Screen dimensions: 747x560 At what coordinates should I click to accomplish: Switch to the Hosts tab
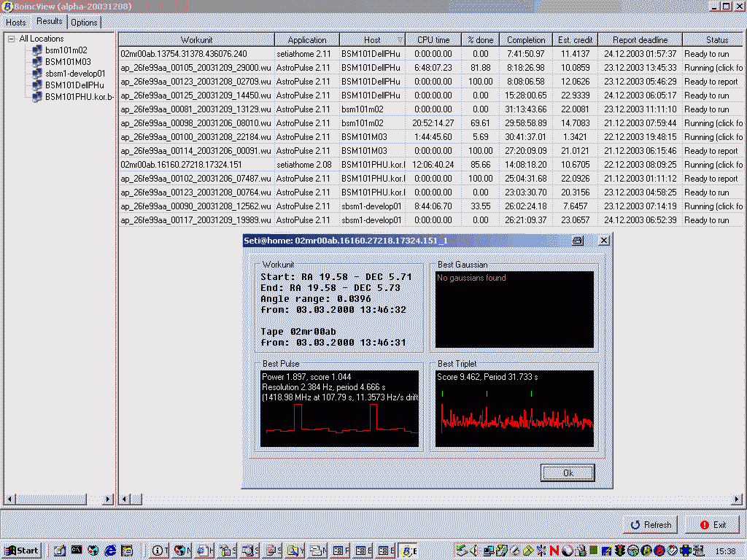coord(16,23)
